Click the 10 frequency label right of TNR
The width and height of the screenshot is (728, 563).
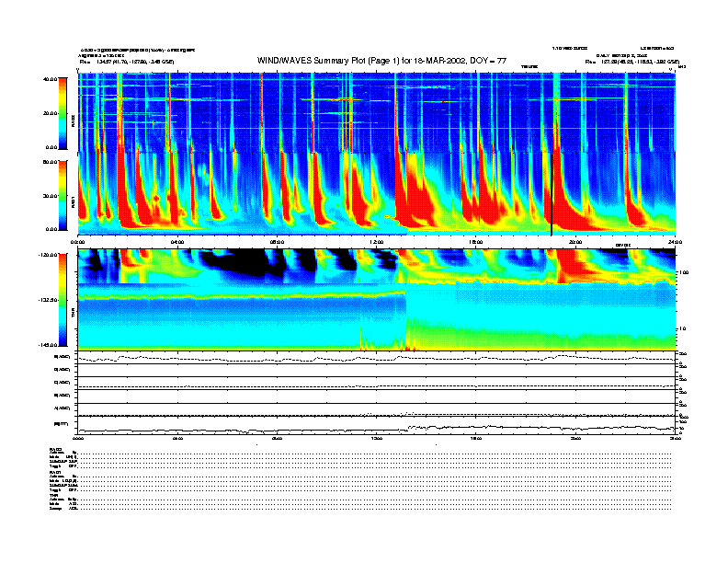click(682, 328)
